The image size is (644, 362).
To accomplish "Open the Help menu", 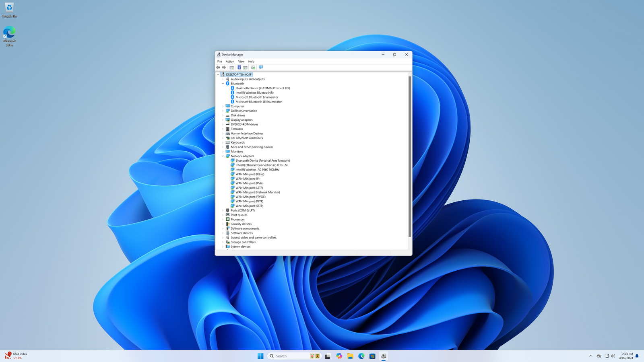I will 251,62.
